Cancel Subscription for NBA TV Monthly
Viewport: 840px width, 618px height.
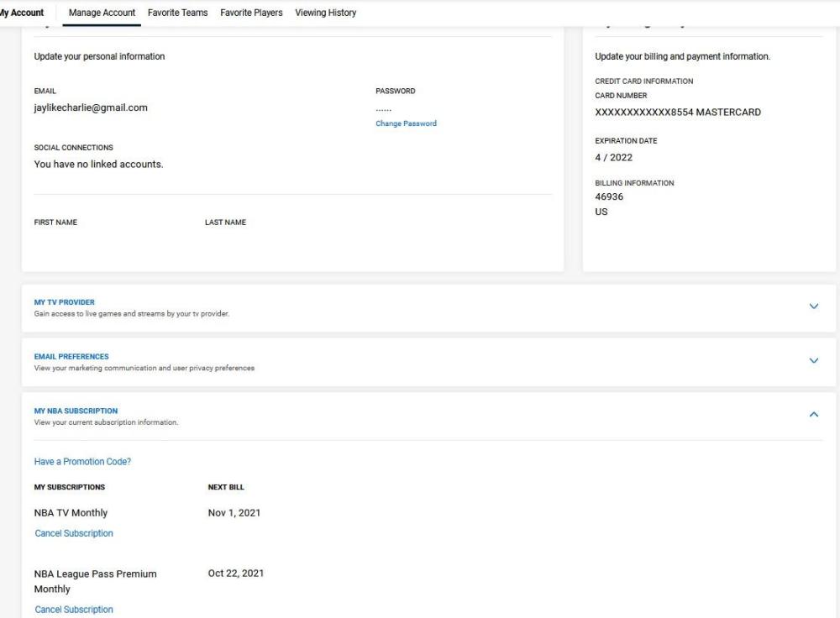[74, 533]
